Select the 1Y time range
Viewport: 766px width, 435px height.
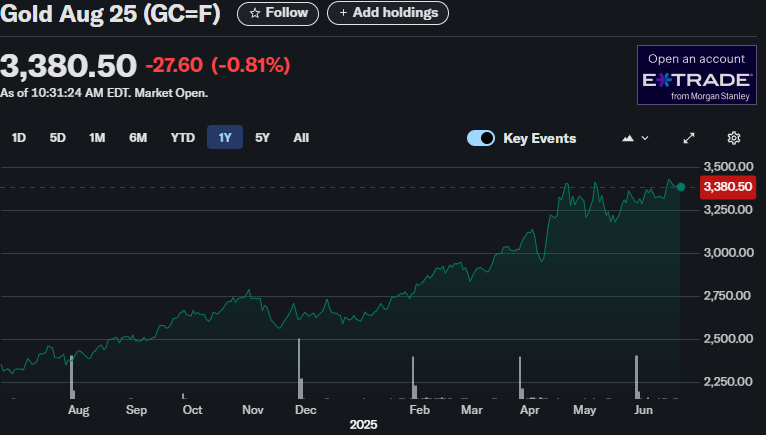click(x=225, y=137)
